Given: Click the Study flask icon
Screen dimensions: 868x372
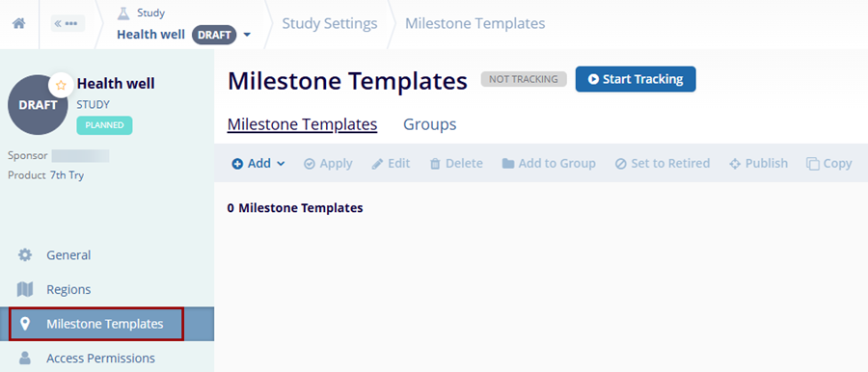Looking at the screenshot, I should click(123, 13).
